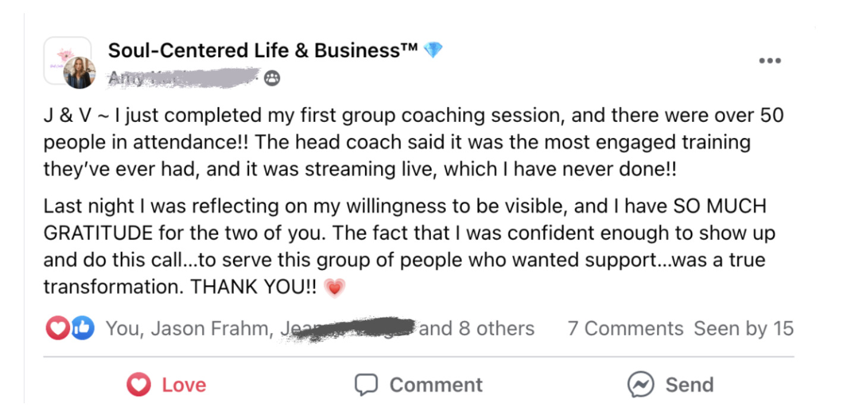Image resolution: width=868 pixels, height=414 pixels.
Task: Show the "and 8 others" reactions
Action: [x=476, y=328]
